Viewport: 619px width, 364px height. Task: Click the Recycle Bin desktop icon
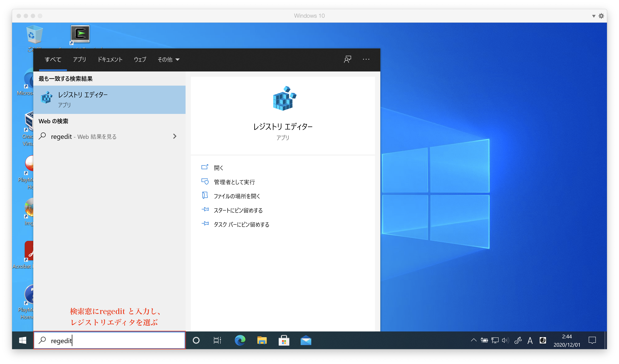tap(34, 35)
